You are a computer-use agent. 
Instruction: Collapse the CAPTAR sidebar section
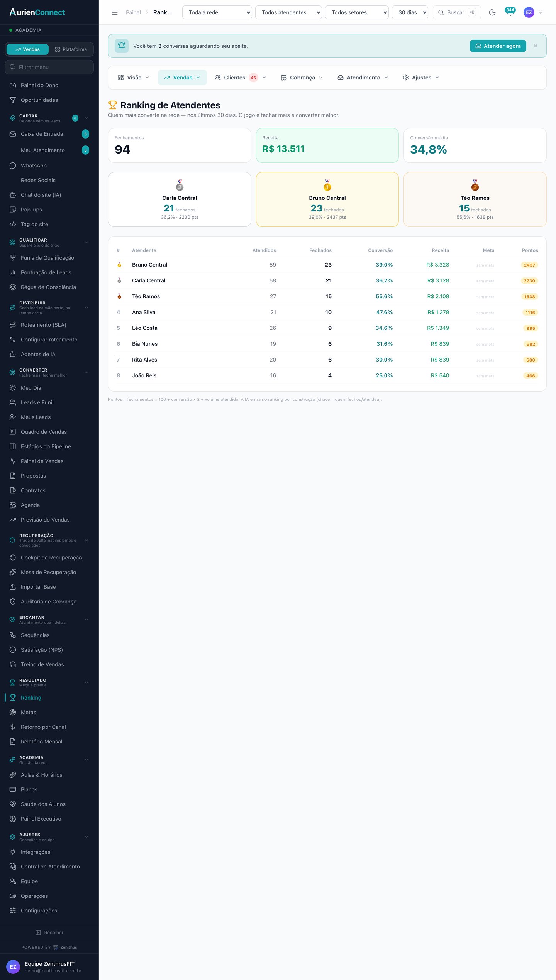click(x=86, y=118)
